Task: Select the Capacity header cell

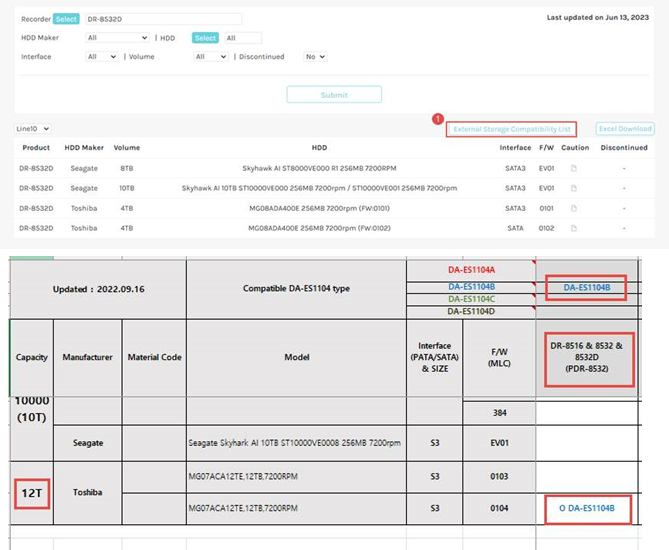Action: coord(32,358)
